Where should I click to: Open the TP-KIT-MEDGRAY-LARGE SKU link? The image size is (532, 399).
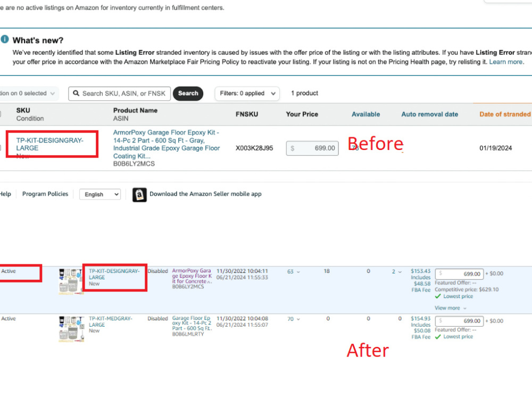[111, 322]
